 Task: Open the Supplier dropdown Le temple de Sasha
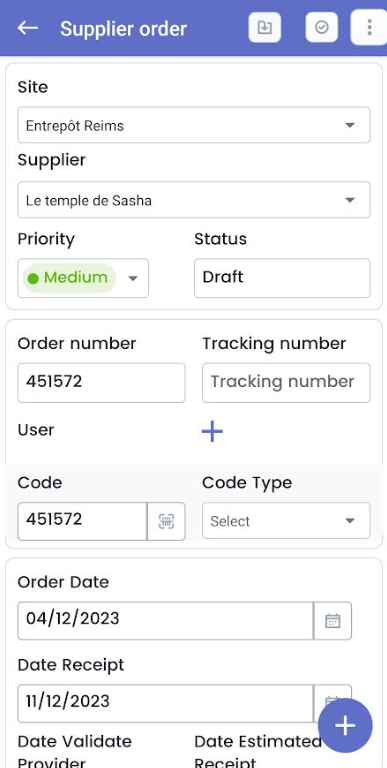(x=194, y=200)
